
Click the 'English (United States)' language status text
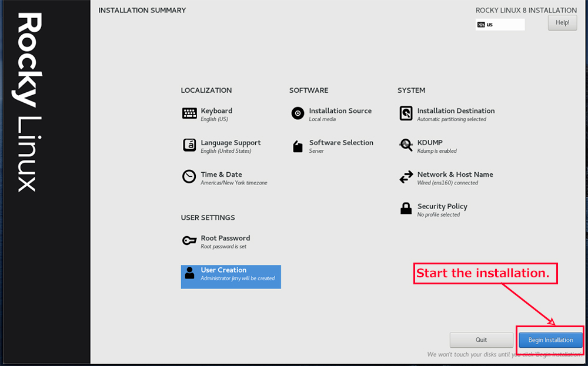(x=226, y=151)
